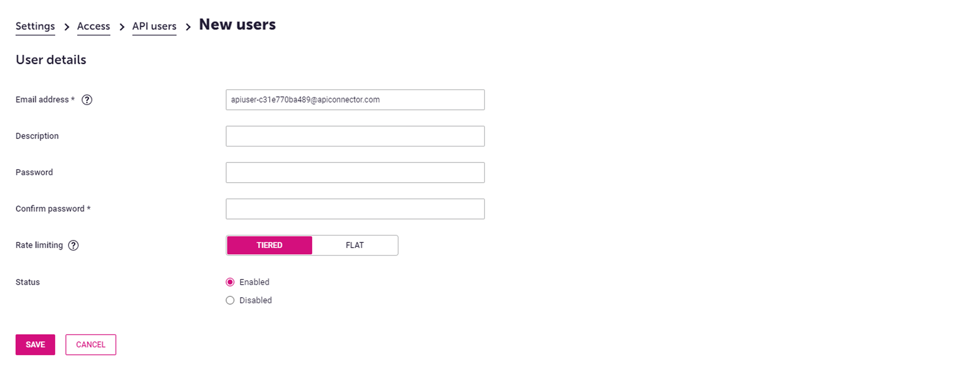Select the Confirm password field
This screenshot has height=375, width=980.
355,208
